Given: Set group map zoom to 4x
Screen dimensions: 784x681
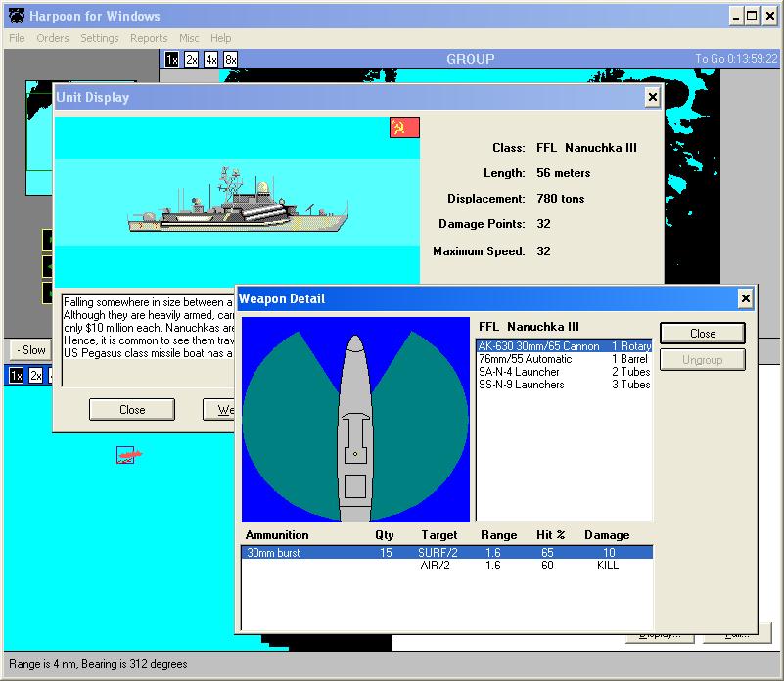Looking at the screenshot, I should coord(211,60).
